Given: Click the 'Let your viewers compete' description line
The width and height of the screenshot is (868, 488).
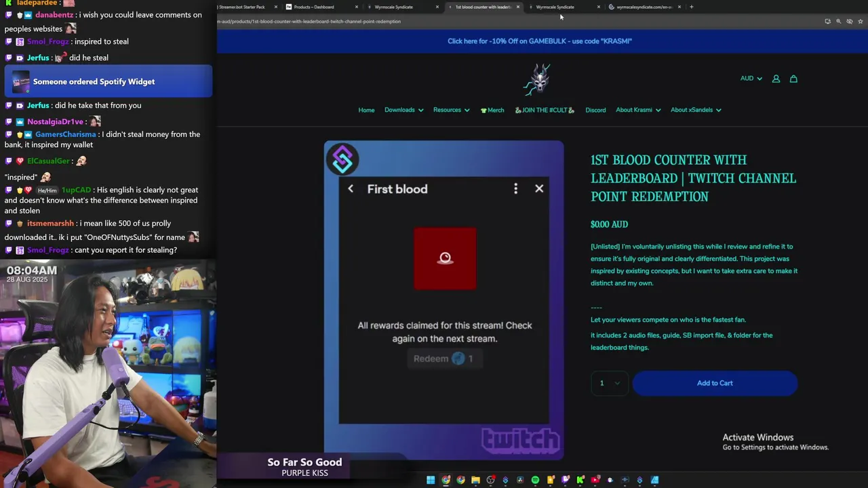Looking at the screenshot, I should [668, 320].
